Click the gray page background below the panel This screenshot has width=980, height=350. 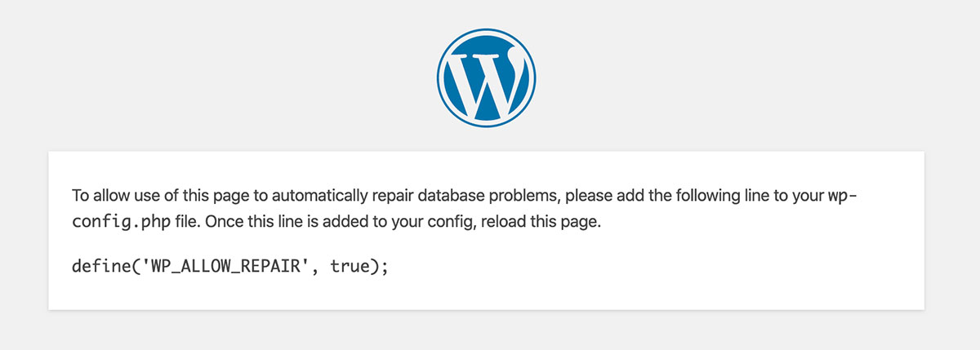pos(490,330)
